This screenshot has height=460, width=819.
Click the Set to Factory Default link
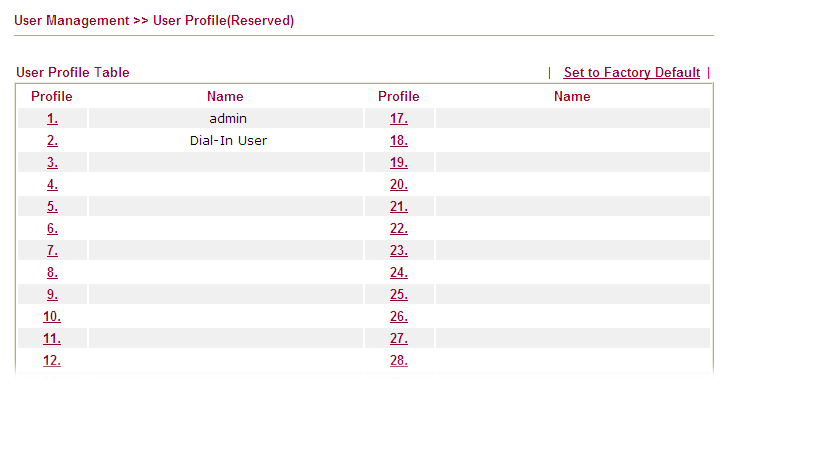[631, 73]
